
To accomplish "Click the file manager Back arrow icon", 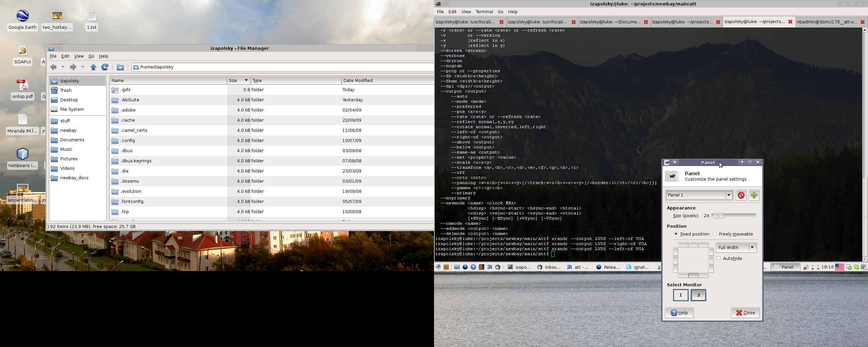I will coord(53,67).
